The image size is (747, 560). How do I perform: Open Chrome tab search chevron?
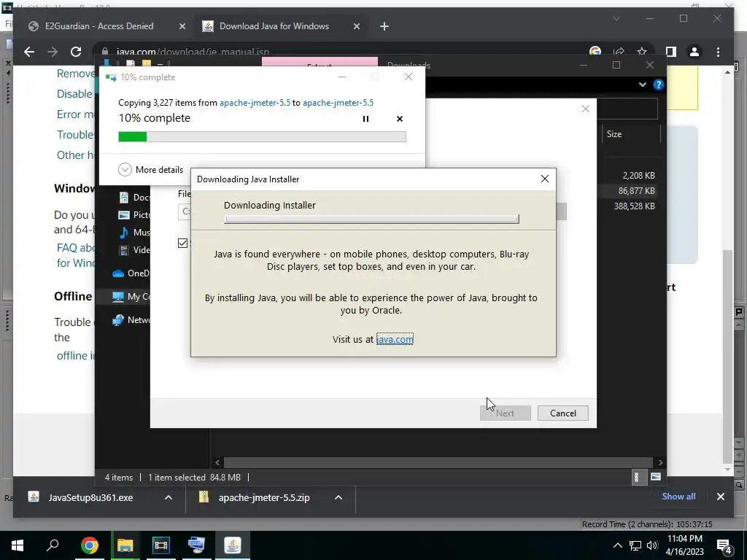(616, 18)
